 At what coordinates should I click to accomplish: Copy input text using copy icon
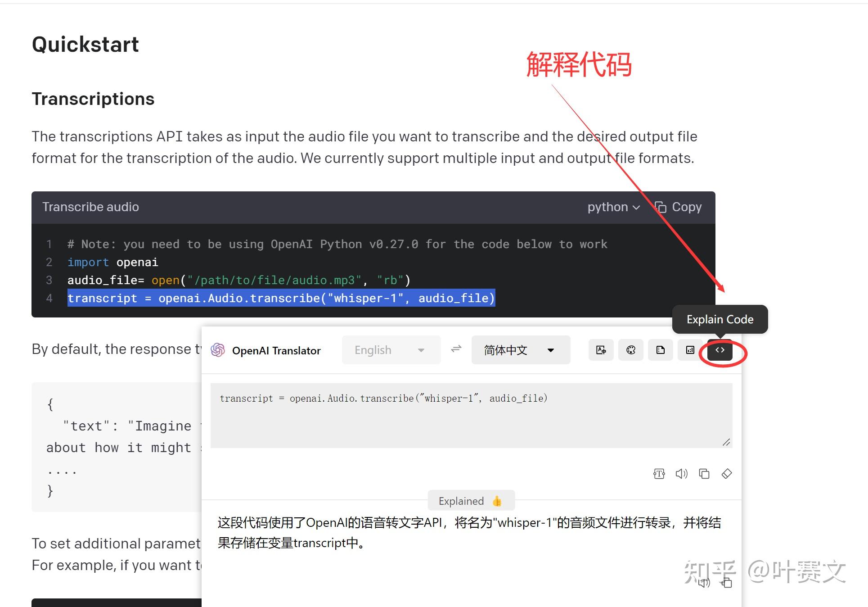(x=704, y=473)
